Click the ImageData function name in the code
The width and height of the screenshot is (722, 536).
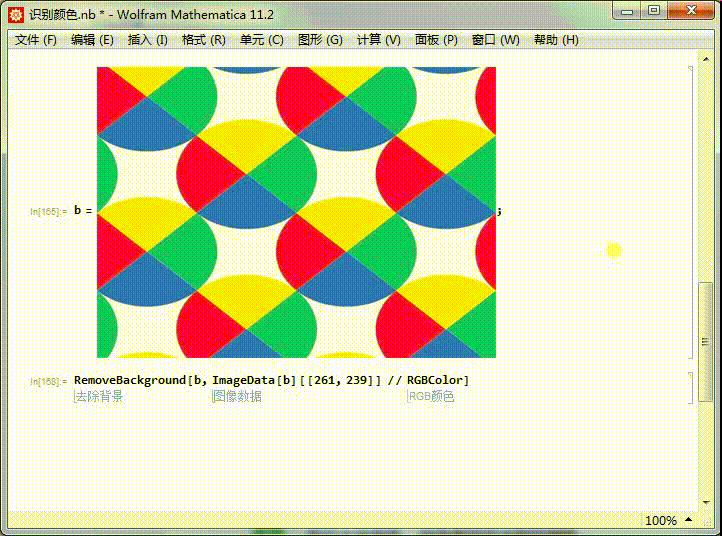(x=243, y=380)
